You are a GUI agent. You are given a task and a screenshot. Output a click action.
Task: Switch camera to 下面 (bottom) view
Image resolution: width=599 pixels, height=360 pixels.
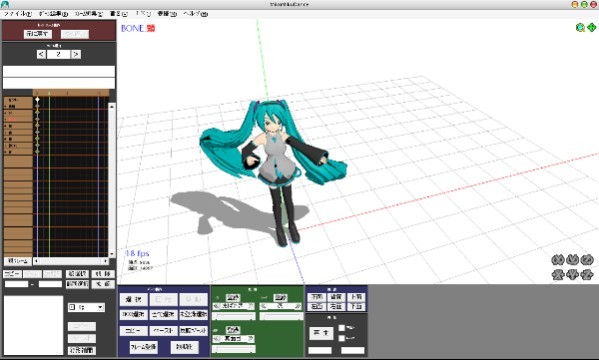[x=356, y=306]
